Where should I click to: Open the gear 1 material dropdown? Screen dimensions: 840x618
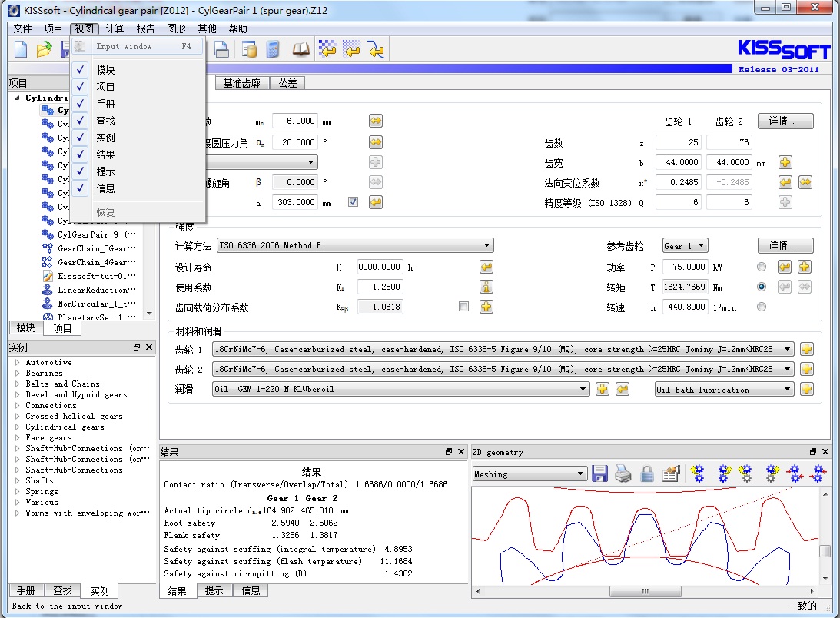click(x=503, y=349)
